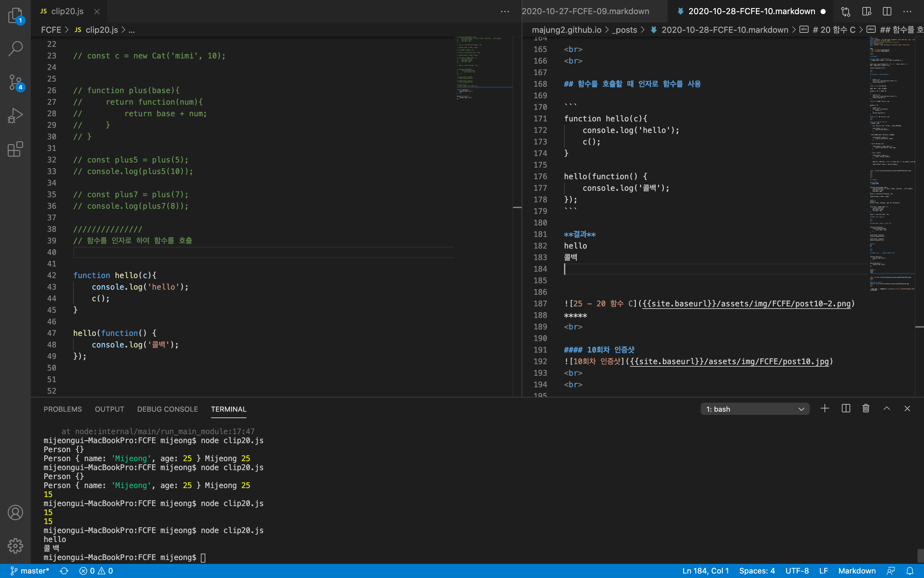924x578 pixels.
Task: Click the clip20.js minimap
Action: point(484,68)
